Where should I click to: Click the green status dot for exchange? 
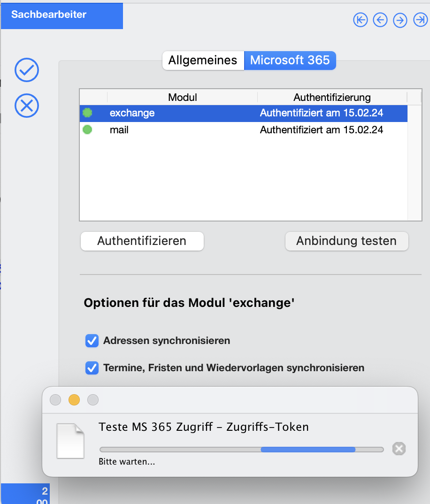(87, 113)
